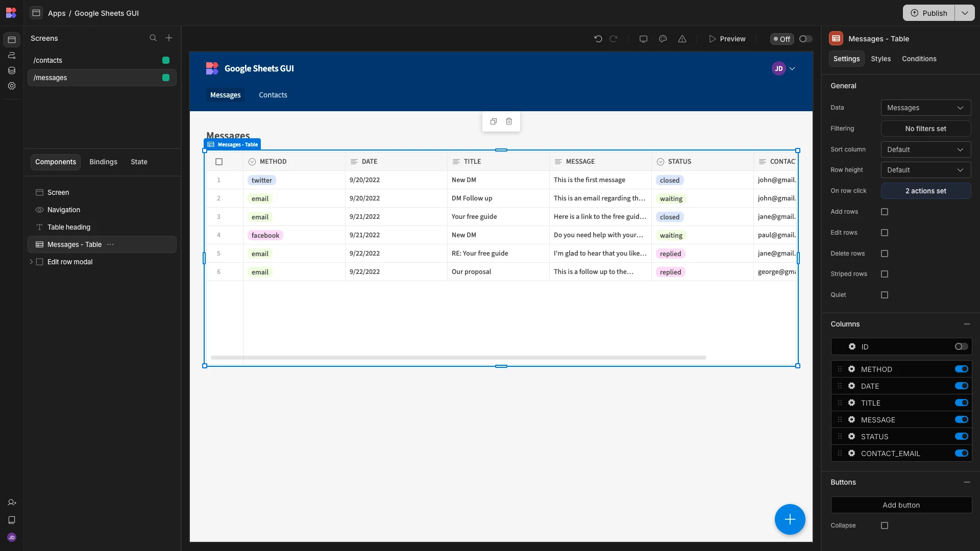Image resolution: width=980 pixels, height=551 pixels.
Task: Open the gear settings for STATUS column
Action: point(852,437)
